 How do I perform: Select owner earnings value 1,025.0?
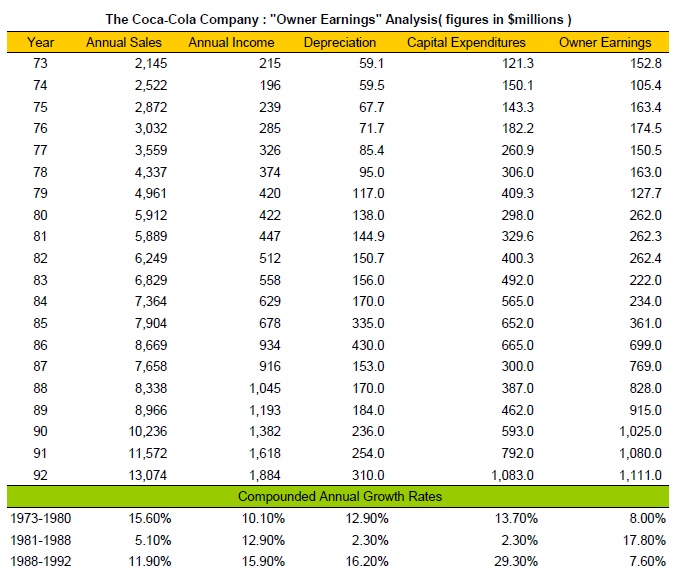pos(640,431)
